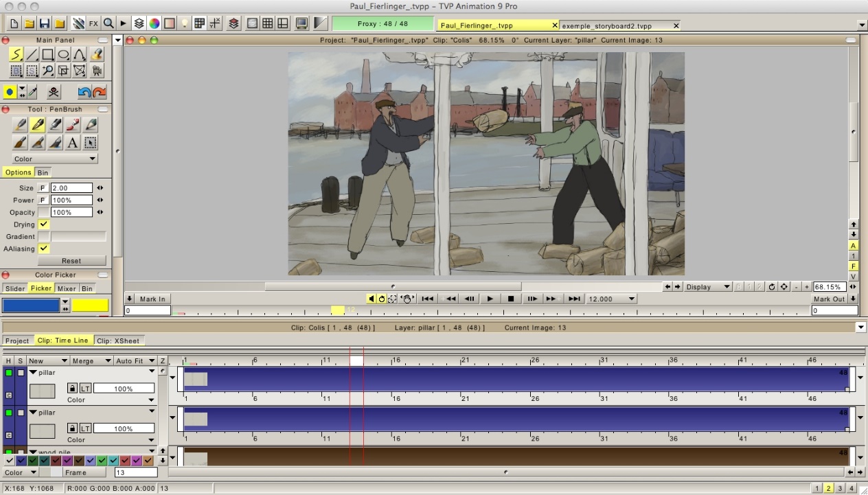Pick a color with the eyedropper tool
The image size is (868, 495).
tap(32, 92)
